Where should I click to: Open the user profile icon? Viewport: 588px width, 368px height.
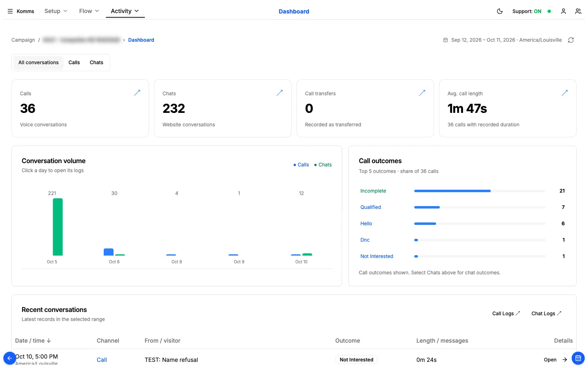pos(563,11)
